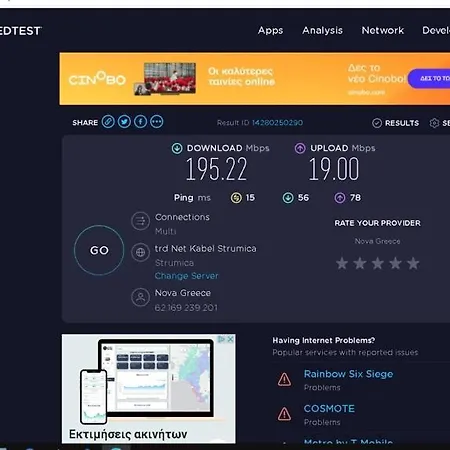The image size is (450, 450).
Task: Click the server globe icon
Action: [140, 252]
